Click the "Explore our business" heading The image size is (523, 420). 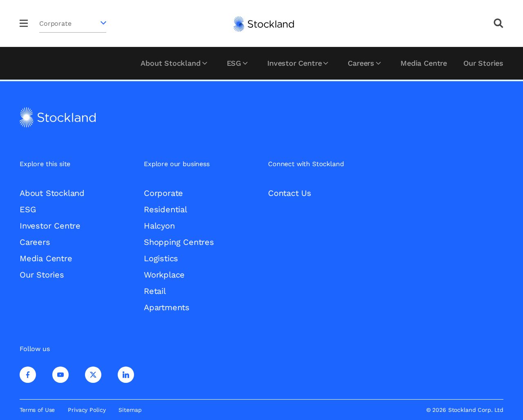pos(177,164)
